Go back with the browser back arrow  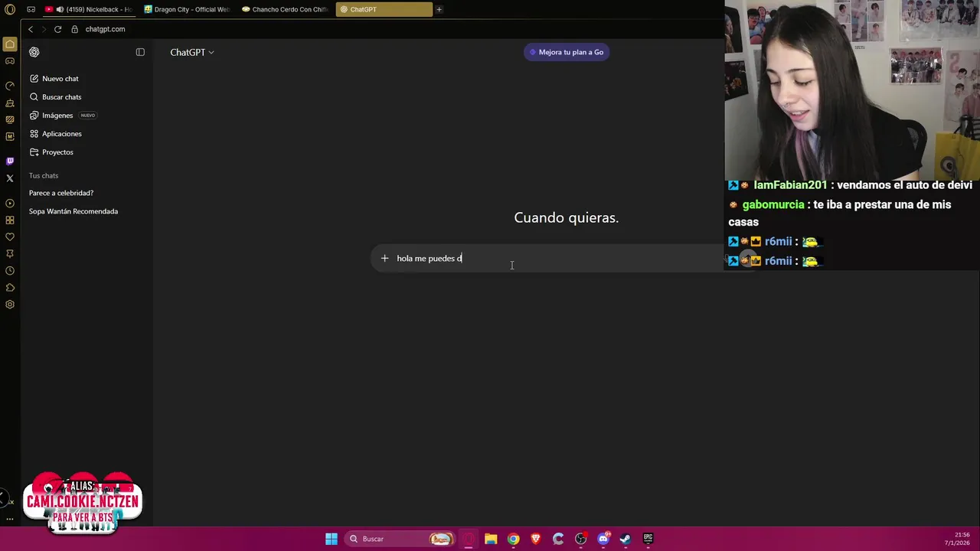31,29
